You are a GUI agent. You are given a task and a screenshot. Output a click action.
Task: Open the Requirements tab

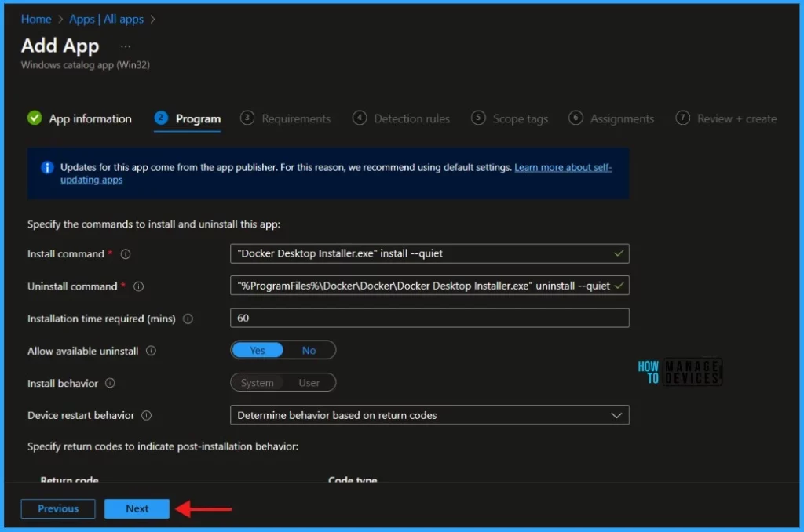pos(286,119)
